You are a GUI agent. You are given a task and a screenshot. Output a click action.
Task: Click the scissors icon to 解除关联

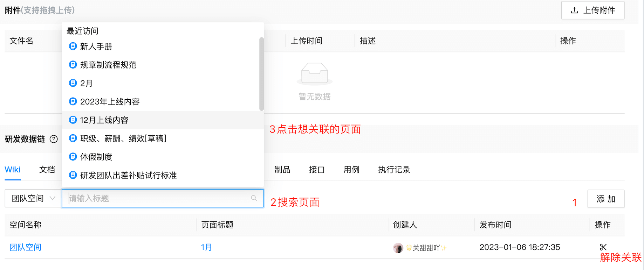[603, 247]
